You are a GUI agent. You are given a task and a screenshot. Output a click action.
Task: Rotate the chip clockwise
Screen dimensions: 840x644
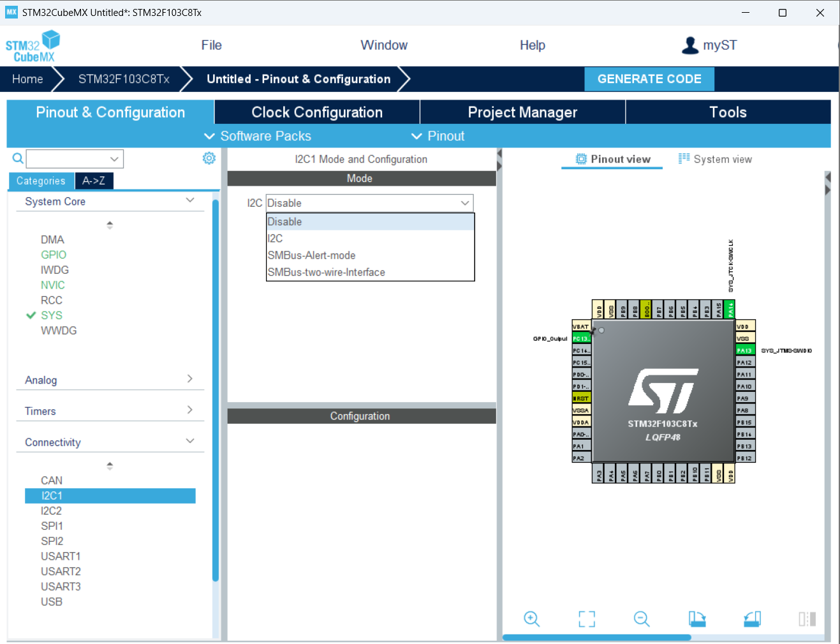click(697, 618)
